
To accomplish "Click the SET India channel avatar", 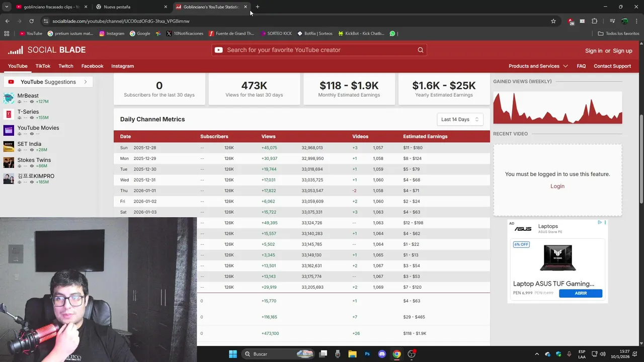I will point(9,146).
